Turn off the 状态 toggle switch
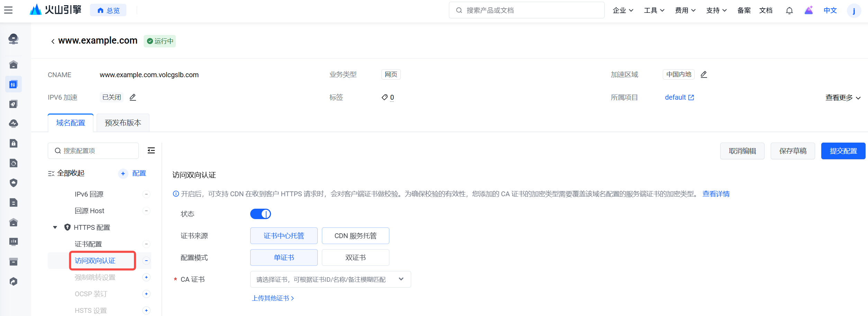The height and width of the screenshot is (316, 868). tap(261, 214)
